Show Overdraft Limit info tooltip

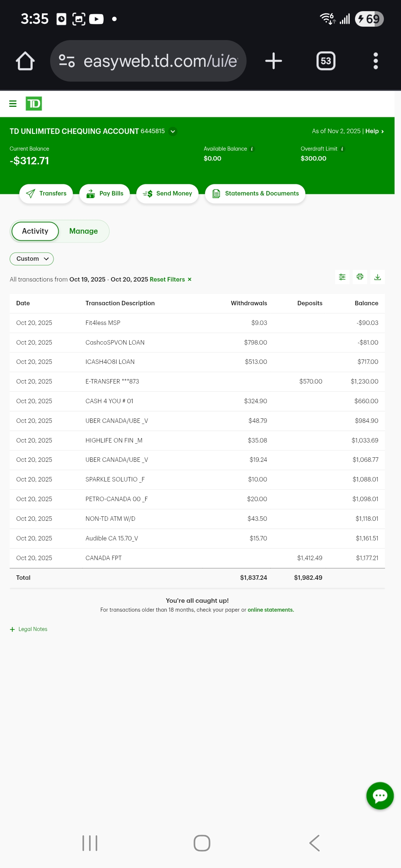tap(342, 149)
